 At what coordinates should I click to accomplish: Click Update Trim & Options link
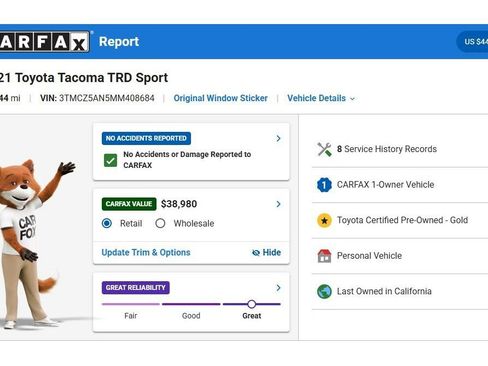click(146, 253)
